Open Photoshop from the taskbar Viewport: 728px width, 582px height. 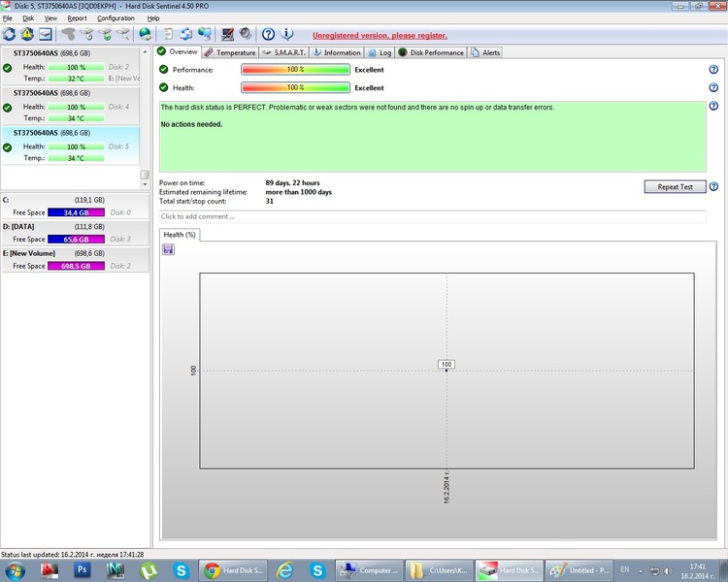pyautogui.click(x=83, y=570)
